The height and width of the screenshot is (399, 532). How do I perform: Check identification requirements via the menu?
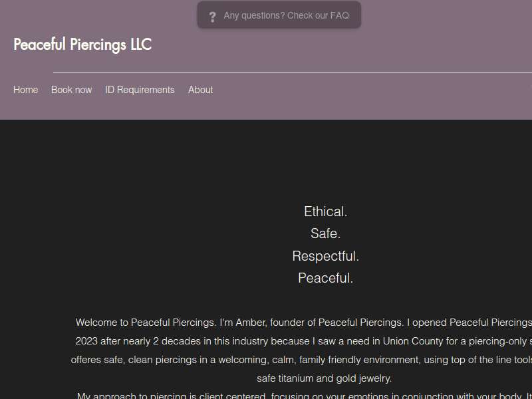140,89
